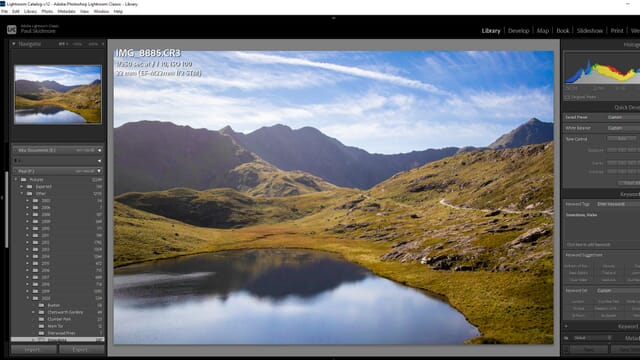The height and width of the screenshot is (360, 640).
Task: Switch to the Slideshow module
Action: pos(590,31)
